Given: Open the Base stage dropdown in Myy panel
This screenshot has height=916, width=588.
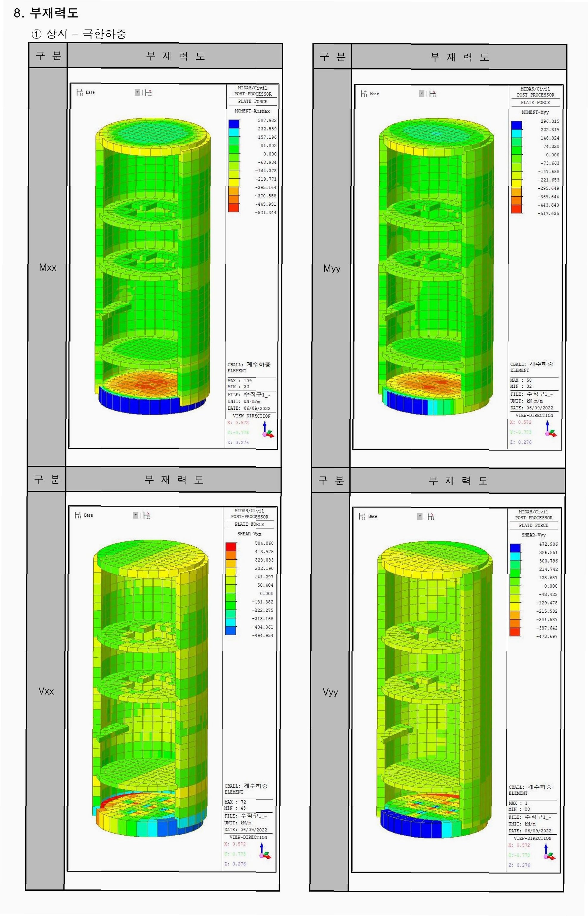Looking at the screenshot, I should point(421,94).
